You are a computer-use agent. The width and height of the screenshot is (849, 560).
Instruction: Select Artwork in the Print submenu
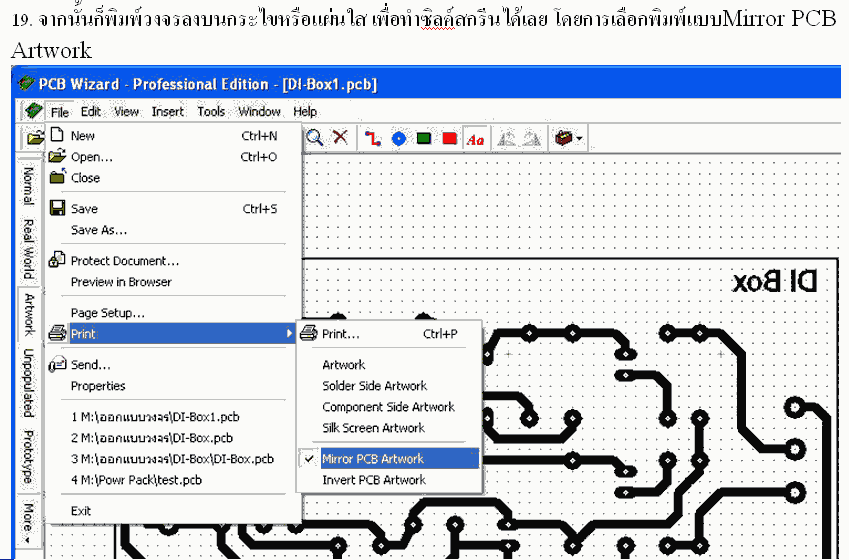[x=389, y=364]
